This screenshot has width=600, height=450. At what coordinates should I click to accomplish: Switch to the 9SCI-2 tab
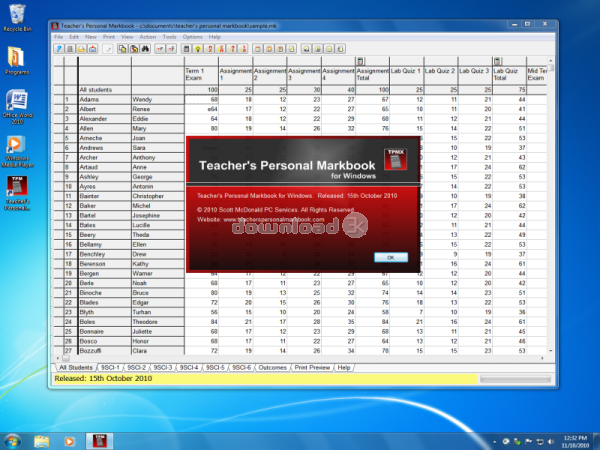pos(137,367)
